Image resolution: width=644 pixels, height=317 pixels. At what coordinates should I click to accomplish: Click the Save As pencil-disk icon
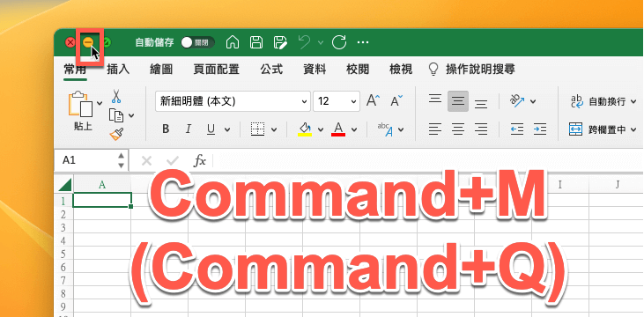pyautogui.click(x=280, y=42)
